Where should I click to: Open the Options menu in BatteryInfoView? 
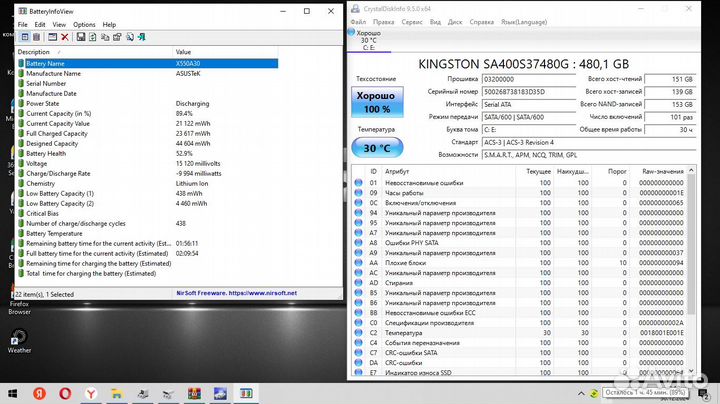point(84,24)
